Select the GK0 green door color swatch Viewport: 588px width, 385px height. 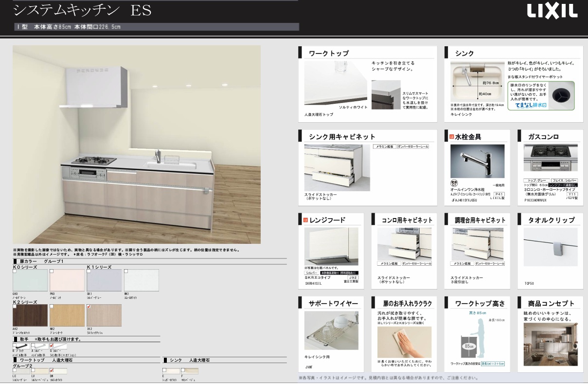30,280
